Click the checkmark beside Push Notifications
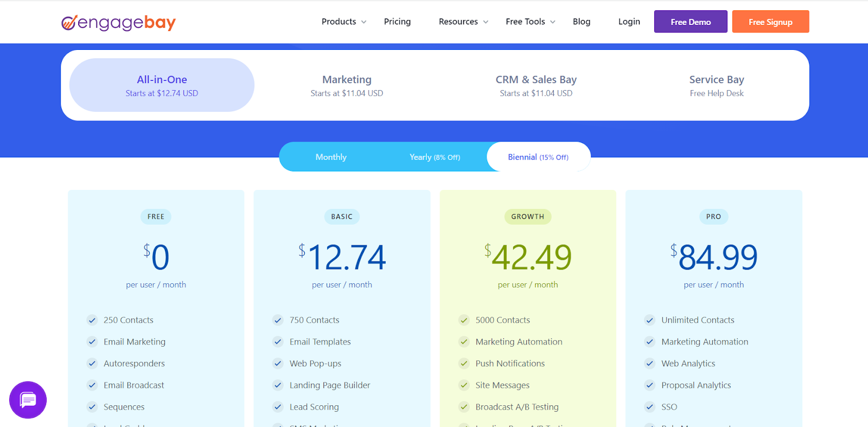This screenshot has height=427, width=868. (464, 364)
